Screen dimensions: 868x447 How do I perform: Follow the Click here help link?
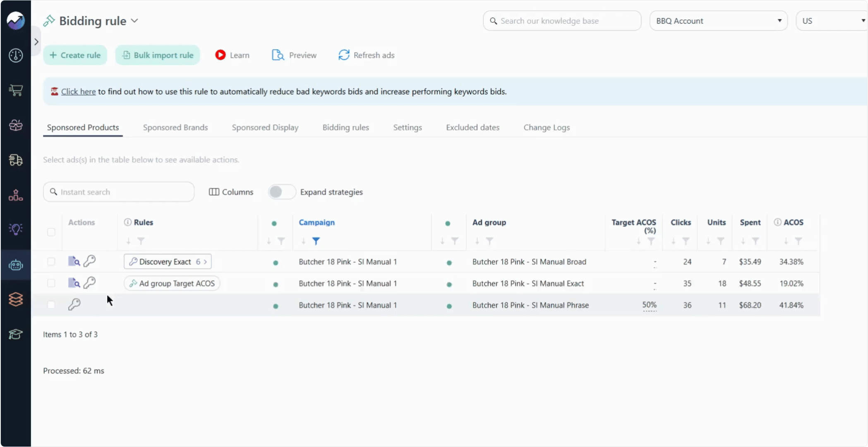click(x=78, y=91)
